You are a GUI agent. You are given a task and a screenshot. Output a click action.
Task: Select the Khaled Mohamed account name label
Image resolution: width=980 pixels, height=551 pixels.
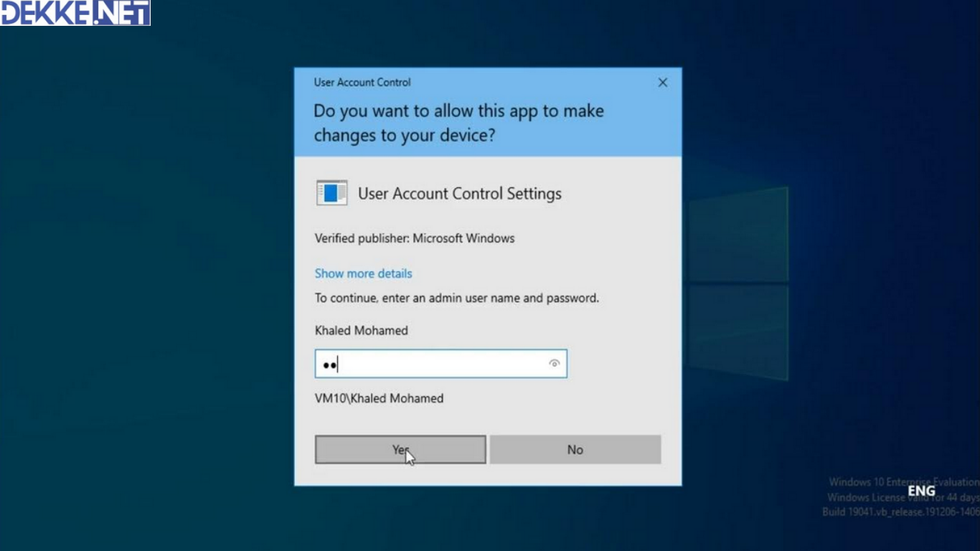(x=361, y=331)
